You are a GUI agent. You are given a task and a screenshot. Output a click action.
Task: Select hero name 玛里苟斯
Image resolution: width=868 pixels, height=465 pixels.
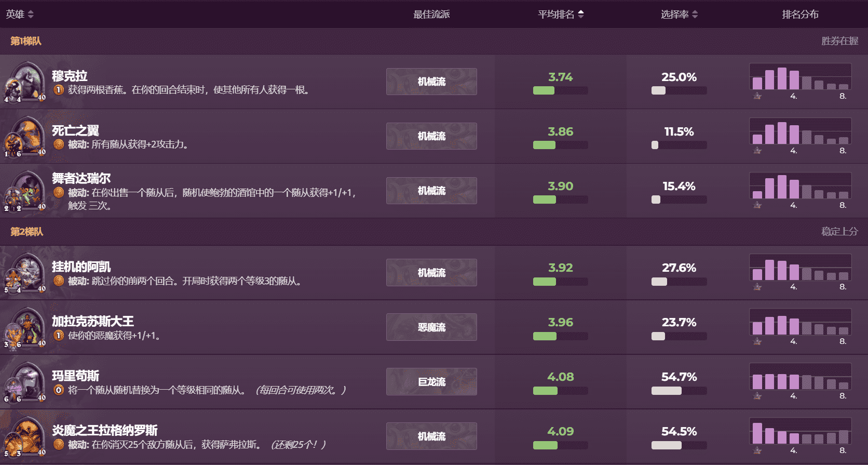[x=75, y=376]
